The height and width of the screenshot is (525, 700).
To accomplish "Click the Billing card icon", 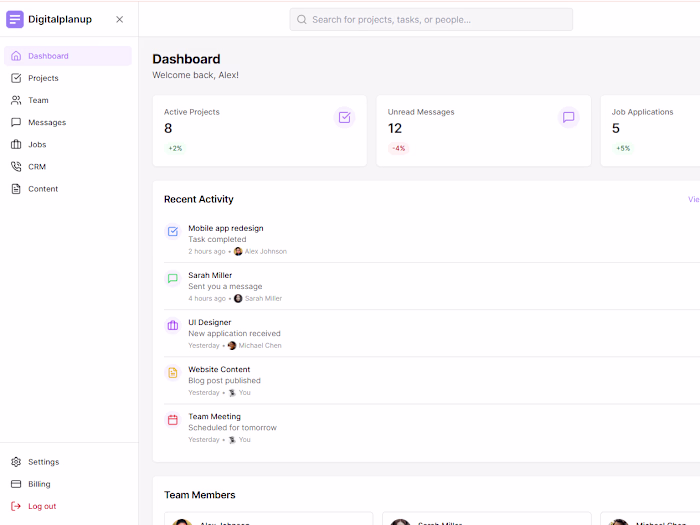I will pos(16,484).
